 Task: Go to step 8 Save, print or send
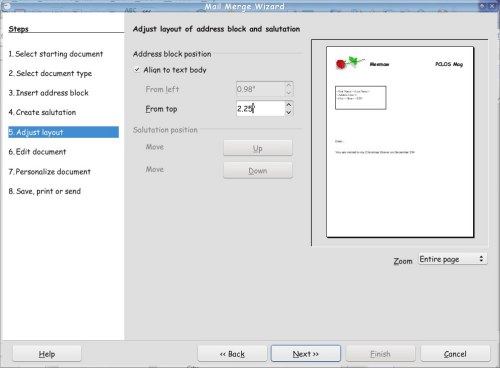[x=45, y=191]
